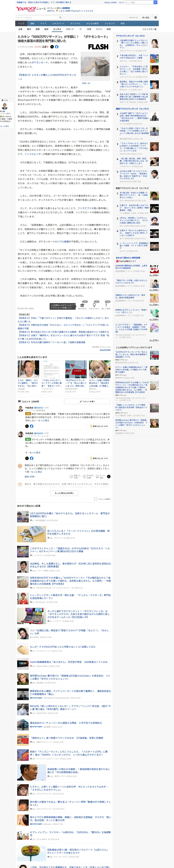Share 多根清史's comment on Facebook
This screenshot has width=174, height=868.
[x=31, y=458]
